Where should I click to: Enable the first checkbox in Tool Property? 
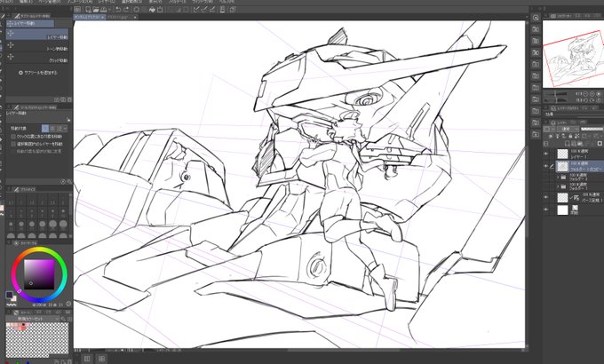pyautogui.click(x=13, y=137)
